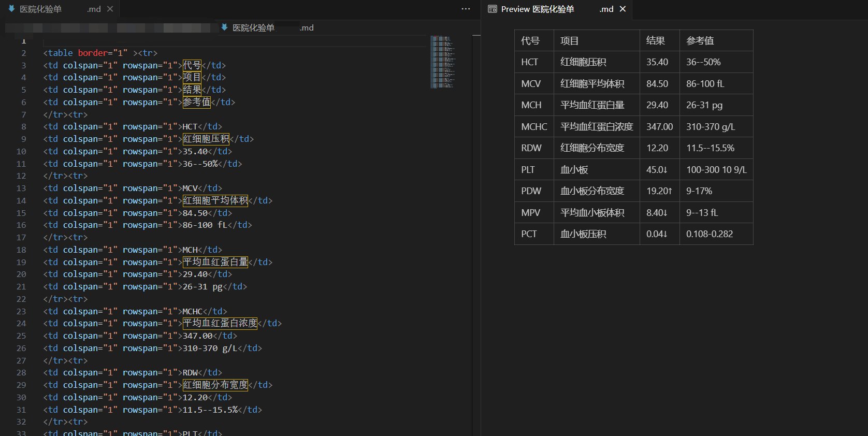This screenshot has height=436, width=868.
Task: Click the 参考值 header in preview table
Action: [700, 40]
